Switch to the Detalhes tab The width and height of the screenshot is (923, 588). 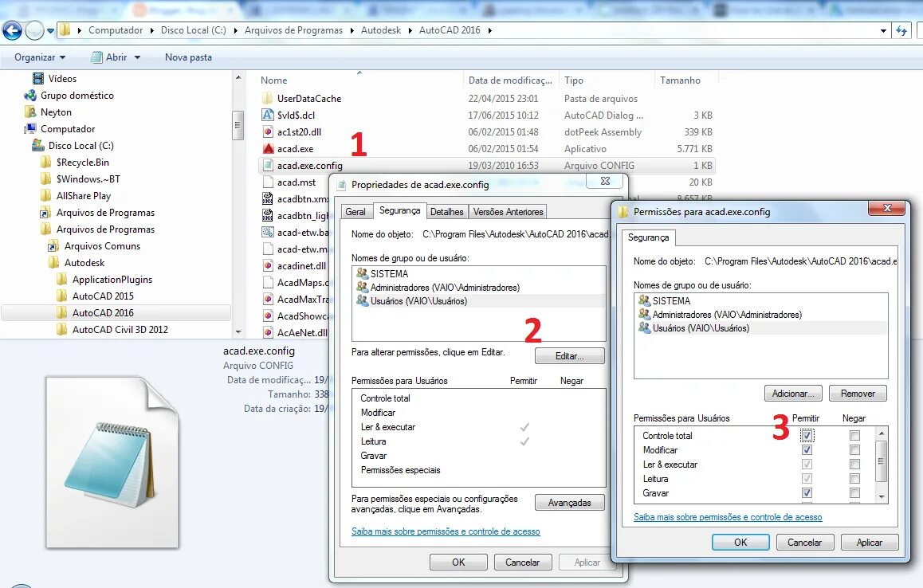[x=447, y=212]
